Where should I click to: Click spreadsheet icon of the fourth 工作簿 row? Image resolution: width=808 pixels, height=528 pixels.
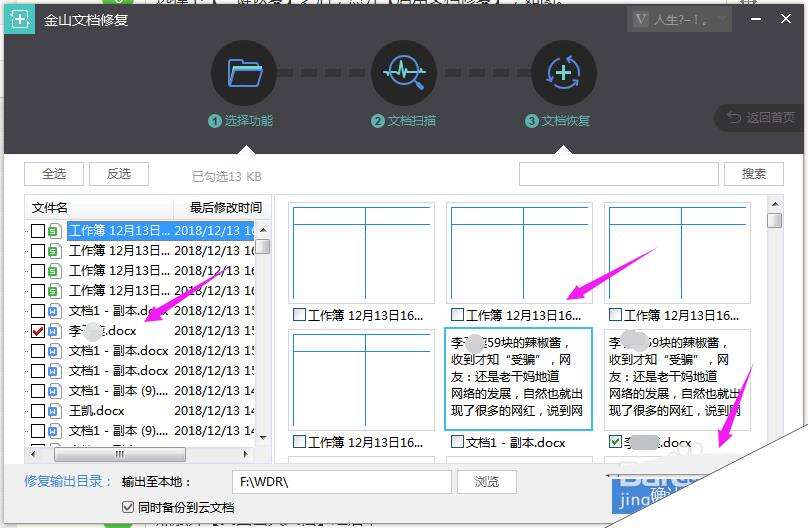pos(55,291)
